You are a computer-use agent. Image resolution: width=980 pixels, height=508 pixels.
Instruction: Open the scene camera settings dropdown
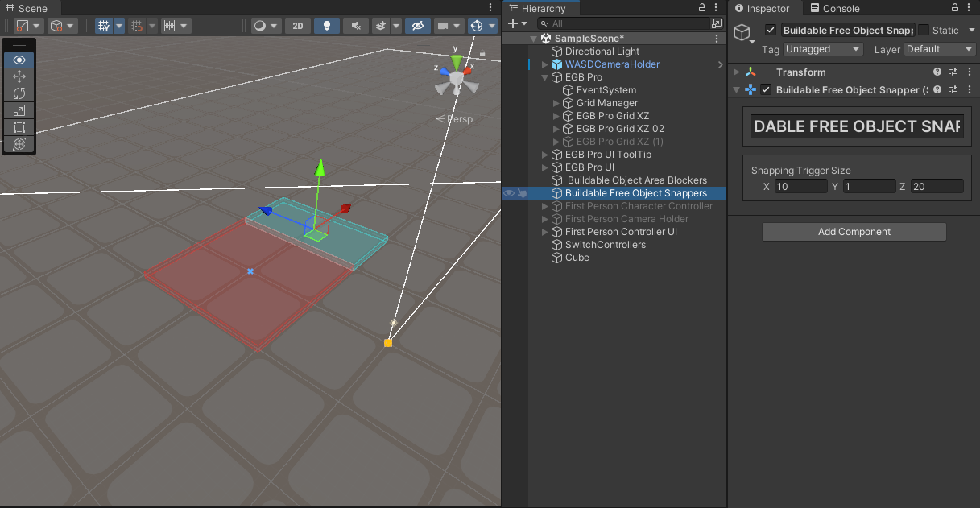pyautogui.click(x=449, y=26)
